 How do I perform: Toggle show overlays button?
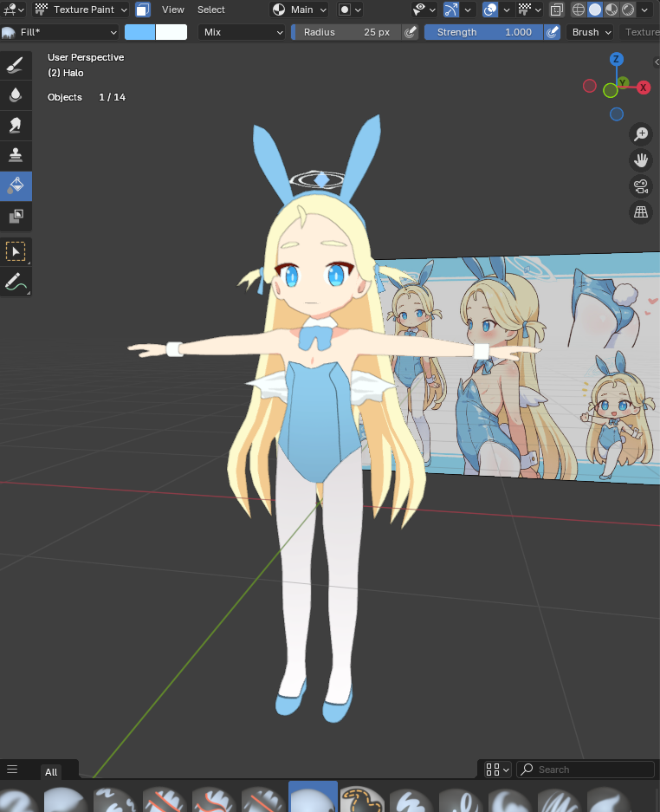[x=490, y=10]
